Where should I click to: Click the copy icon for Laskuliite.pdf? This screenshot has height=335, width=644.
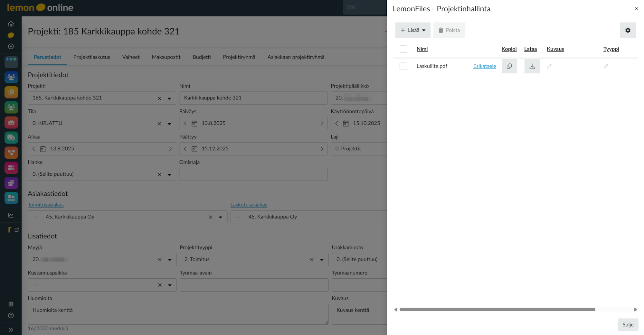(509, 66)
